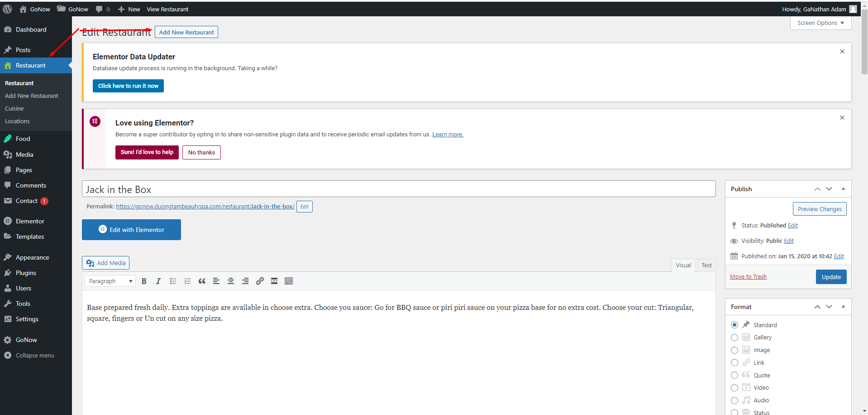The width and height of the screenshot is (868, 415).
Task: Dismiss the Love using Elementor notice
Action: [842, 118]
